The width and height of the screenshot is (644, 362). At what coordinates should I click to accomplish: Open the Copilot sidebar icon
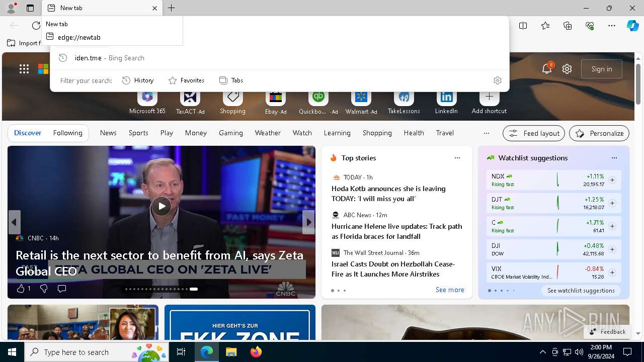pos(632,26)
